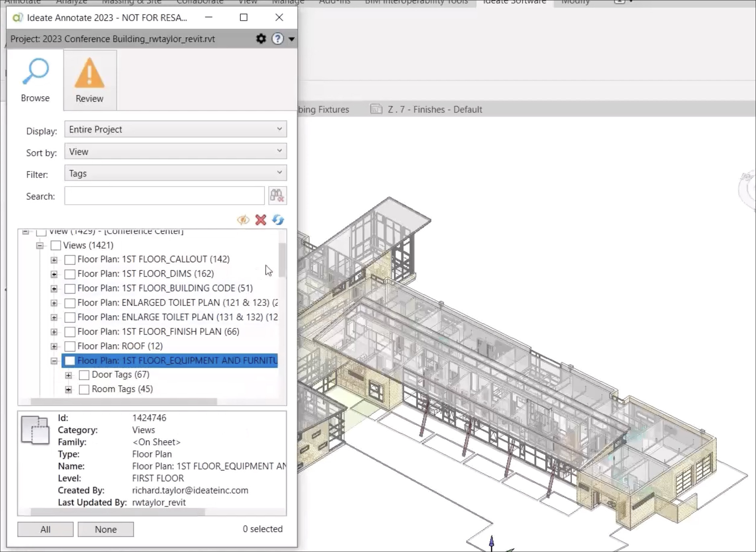756x552 pixels.
Task: Click the All selection button
Action: (x=45, y=529)
